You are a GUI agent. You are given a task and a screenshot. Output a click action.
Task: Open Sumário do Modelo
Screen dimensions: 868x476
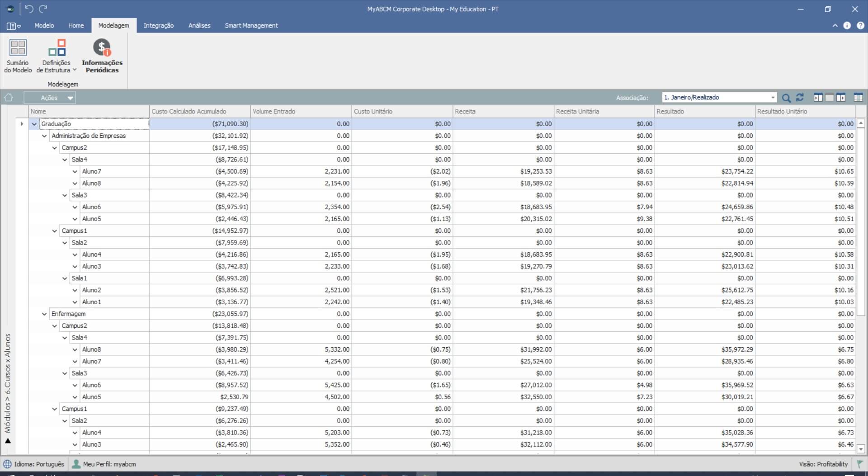(x=18, y=56)
